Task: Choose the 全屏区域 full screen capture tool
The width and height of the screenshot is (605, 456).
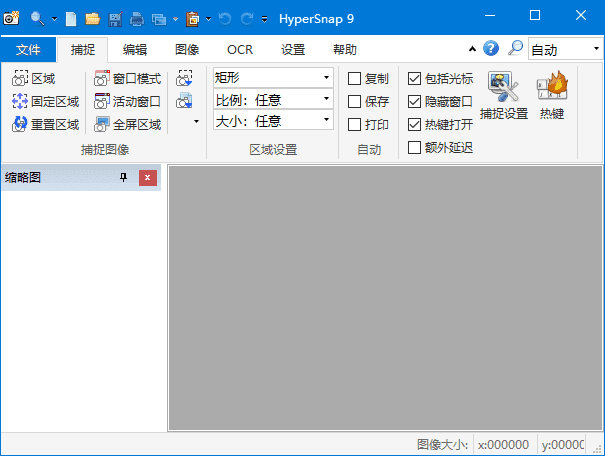Action: [x=102, y=124]
